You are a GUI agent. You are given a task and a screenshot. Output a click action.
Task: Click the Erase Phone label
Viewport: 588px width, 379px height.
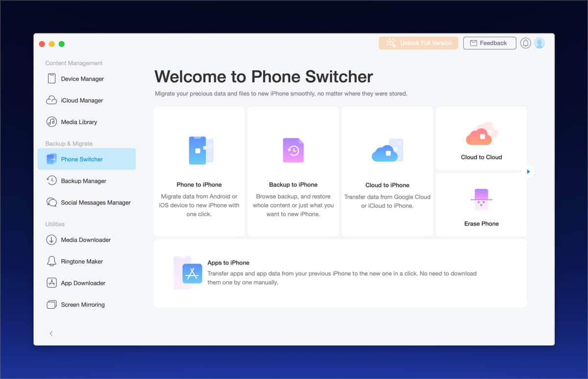(x=481, y=224)
